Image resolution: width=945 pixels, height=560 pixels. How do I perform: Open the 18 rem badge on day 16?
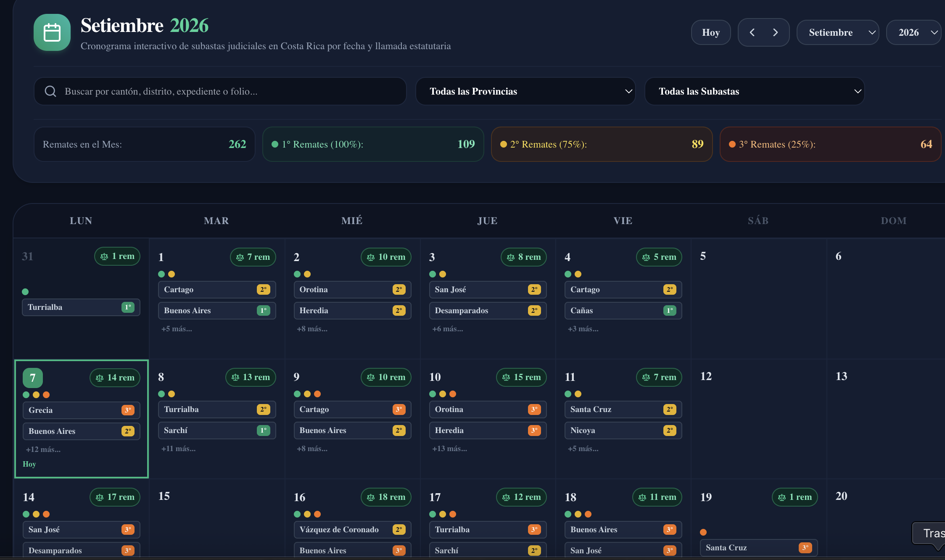point(386,497)
